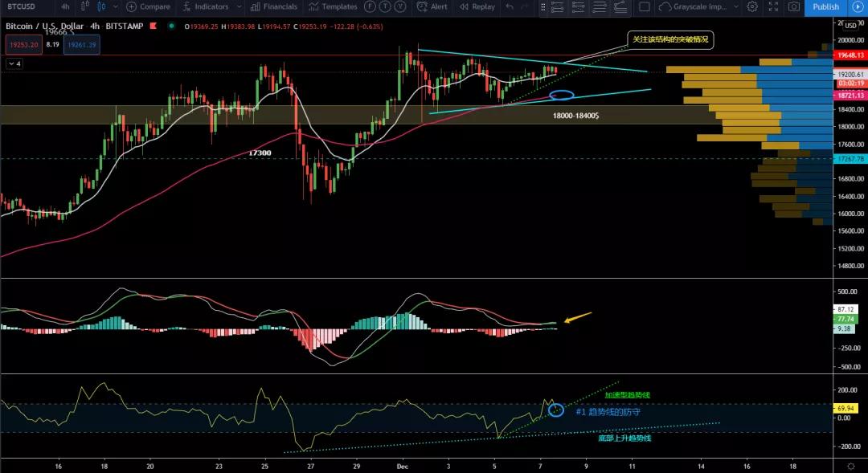Open chart settings with the gear icon
Screen dimensions: 868x473
(x=751, y=6)
